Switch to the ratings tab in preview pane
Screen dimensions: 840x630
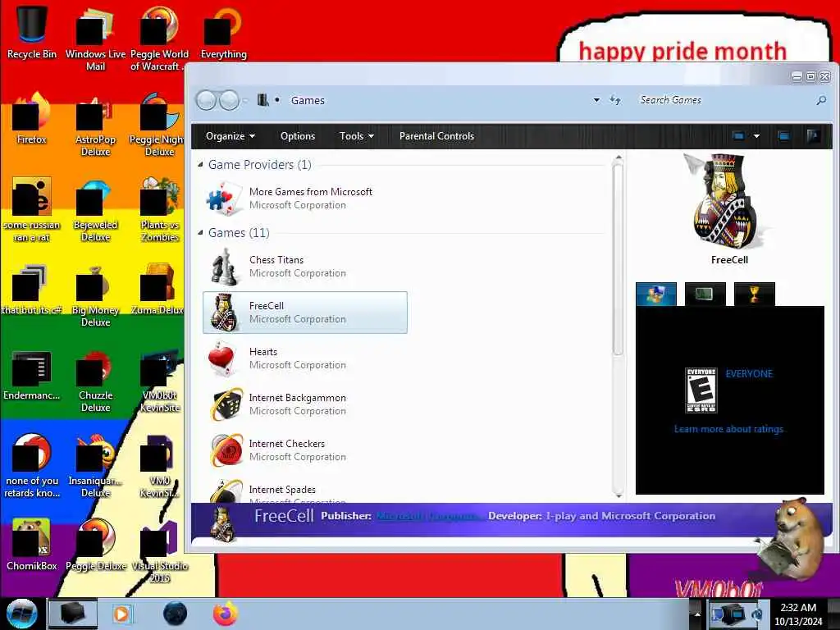point(656,294)
